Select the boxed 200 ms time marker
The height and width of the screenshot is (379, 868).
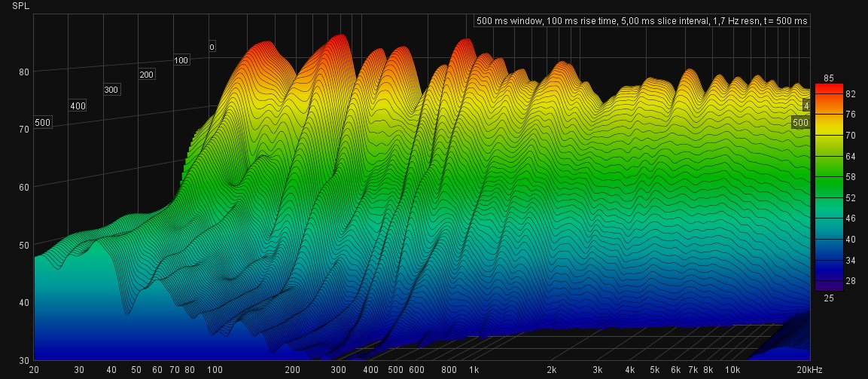click(x=147, y=75)
